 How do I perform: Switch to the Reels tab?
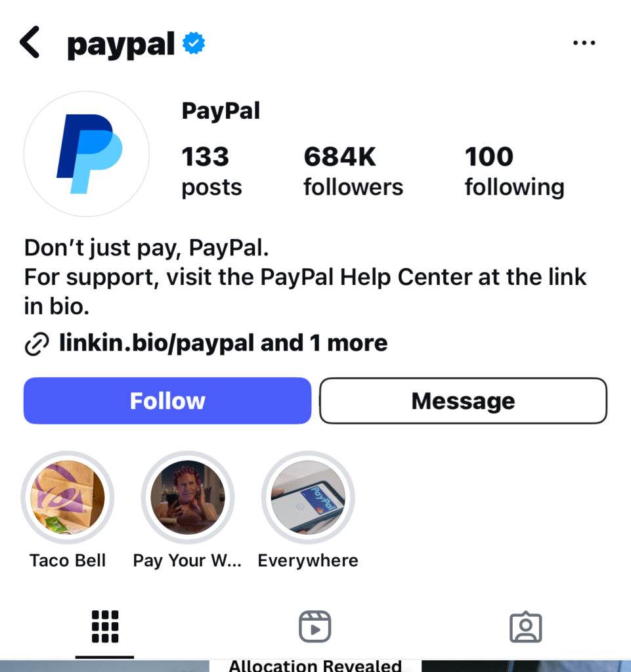[x=315, y=627]
